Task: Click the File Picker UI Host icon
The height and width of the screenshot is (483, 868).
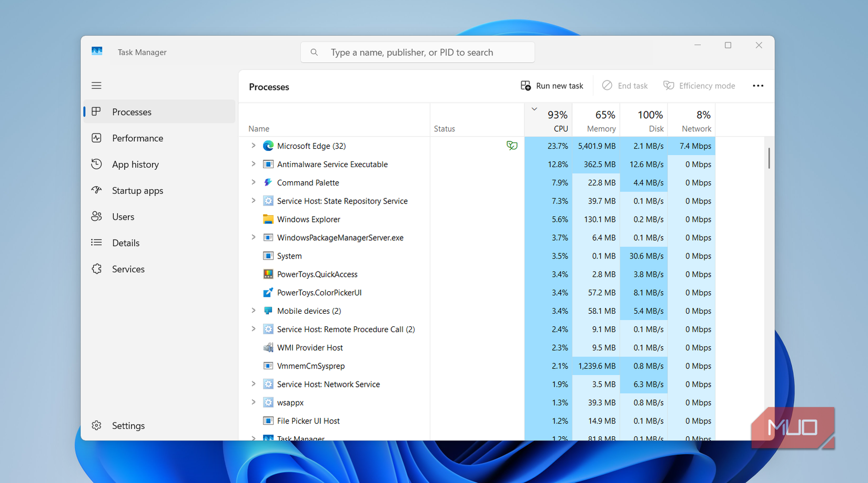Action: (x=268, y=420)
